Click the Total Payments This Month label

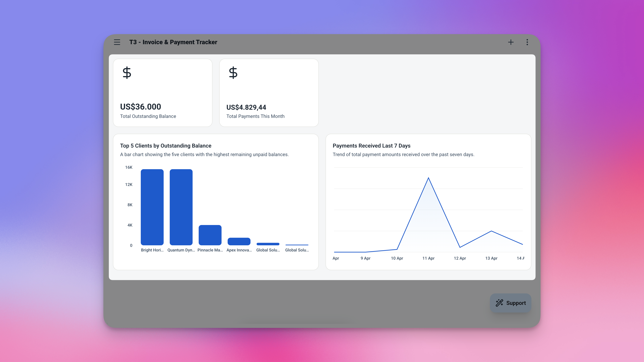pos(255,116)
